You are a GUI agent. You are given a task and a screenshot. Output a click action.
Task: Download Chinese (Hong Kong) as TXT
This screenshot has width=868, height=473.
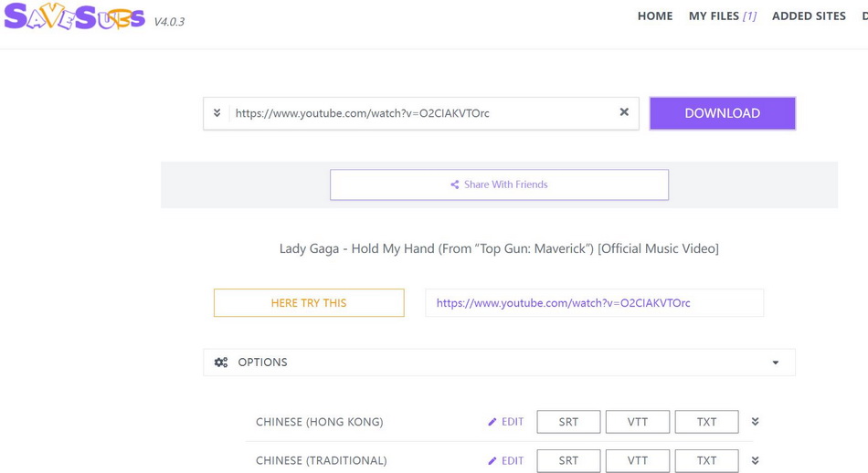[706, 422]
